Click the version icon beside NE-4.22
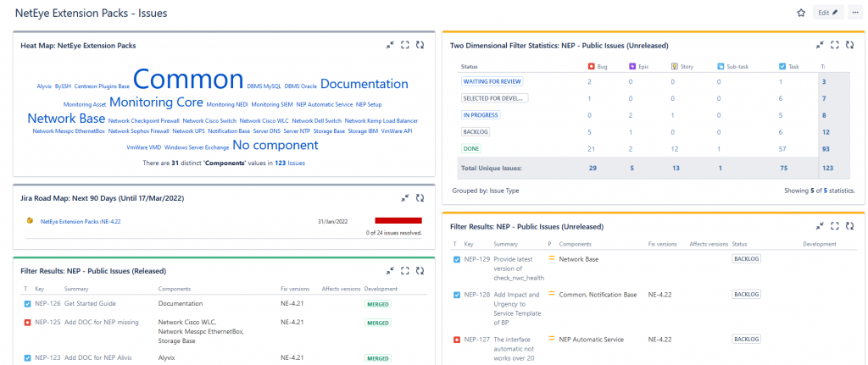The height and width of the screenshot is (365, 868). (x=30, y=221)
